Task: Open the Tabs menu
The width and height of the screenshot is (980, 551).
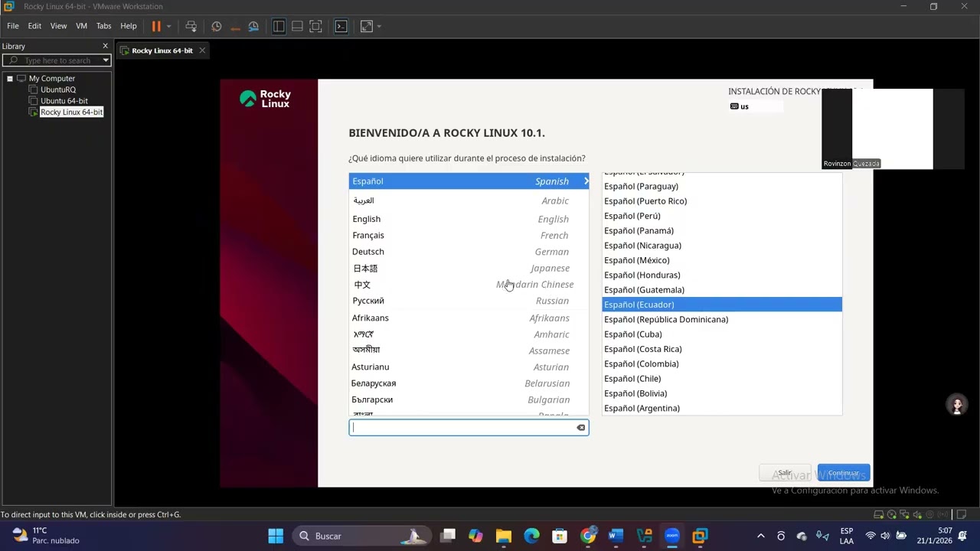Action: [x=104, y=26]
